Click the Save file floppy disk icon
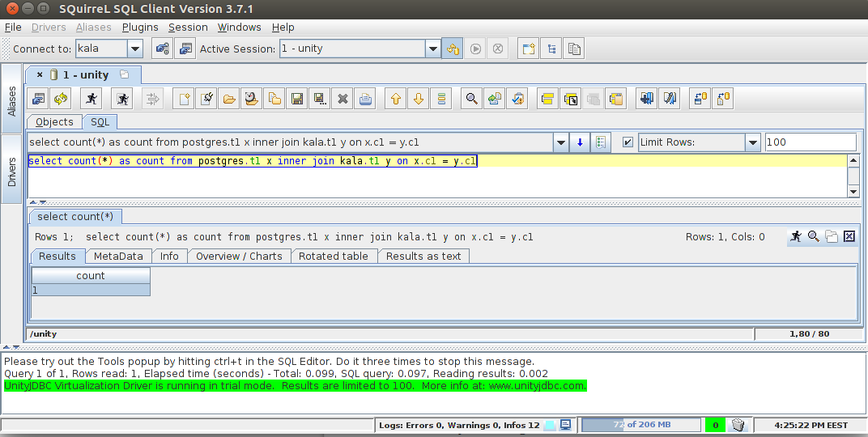The image size is (868, 437). pos(297,99)
